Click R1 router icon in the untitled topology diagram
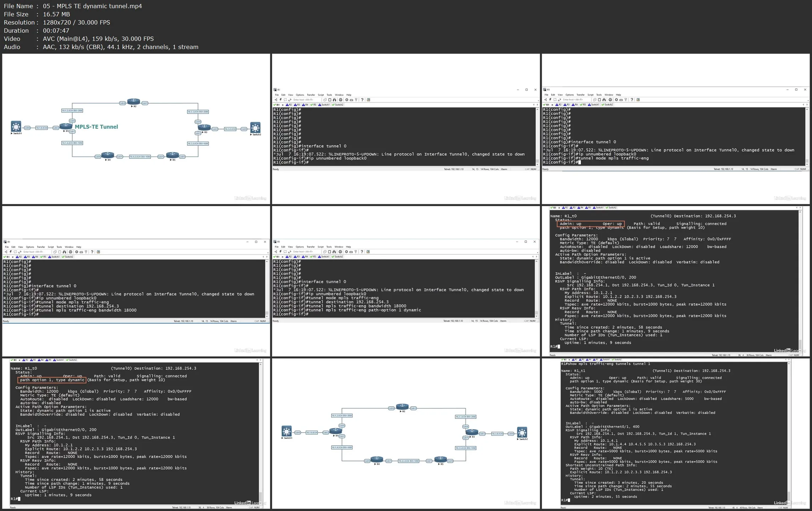812x511 pixels. tap(336, 431)
